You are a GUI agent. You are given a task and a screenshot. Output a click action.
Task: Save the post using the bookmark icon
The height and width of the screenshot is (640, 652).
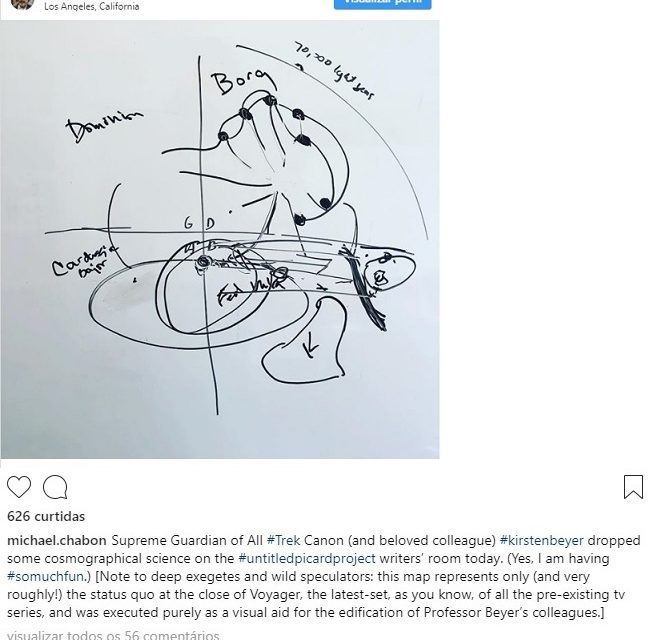pyautogui.click(x=633, y=487)
